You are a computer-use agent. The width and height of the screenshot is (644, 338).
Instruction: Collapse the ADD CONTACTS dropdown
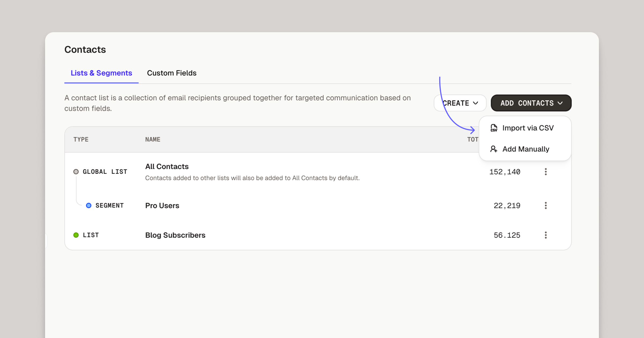click(x=530, y=103)
